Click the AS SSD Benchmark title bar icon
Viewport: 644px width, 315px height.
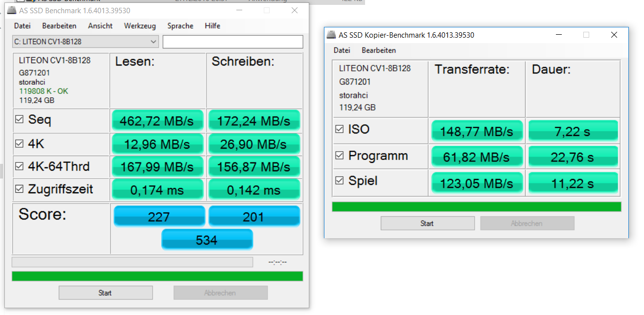[11, 11]
